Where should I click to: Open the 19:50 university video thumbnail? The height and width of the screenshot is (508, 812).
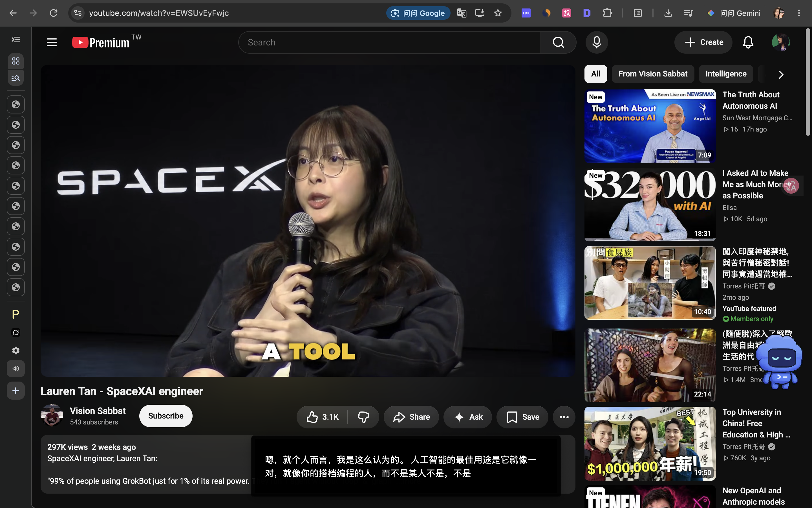pos(650,443)
